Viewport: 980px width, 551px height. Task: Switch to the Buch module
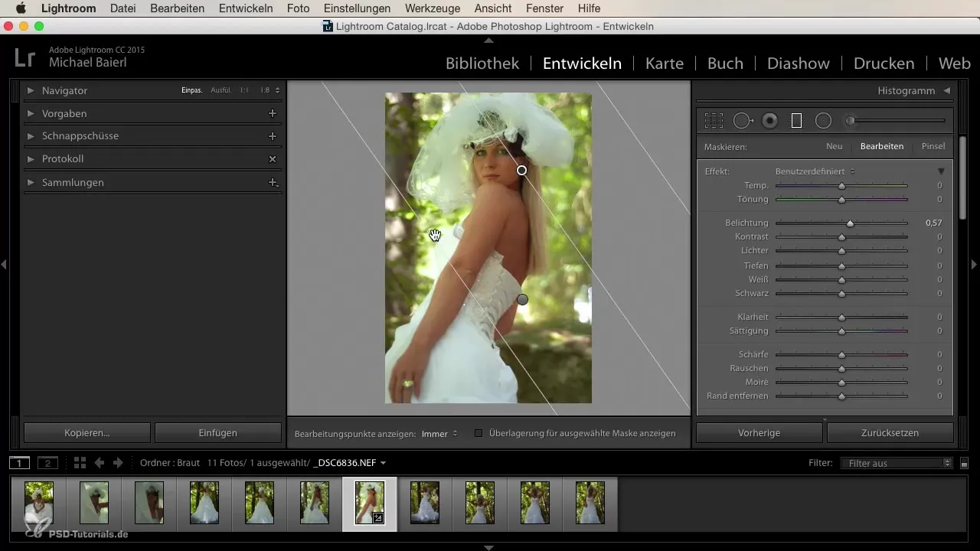[x=725, y=64]
